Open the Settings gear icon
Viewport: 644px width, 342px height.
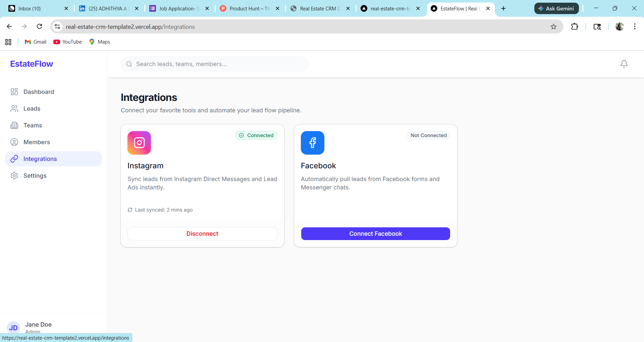pos(14,175)
